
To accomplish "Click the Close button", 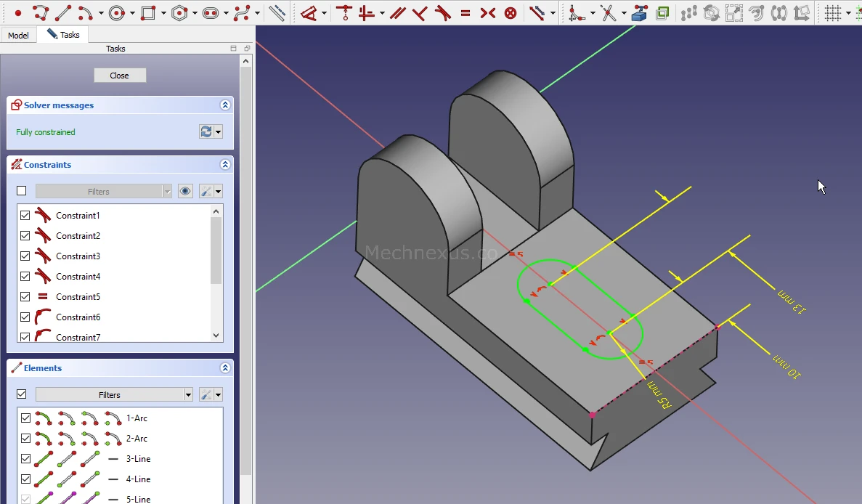I will (120, 76).
